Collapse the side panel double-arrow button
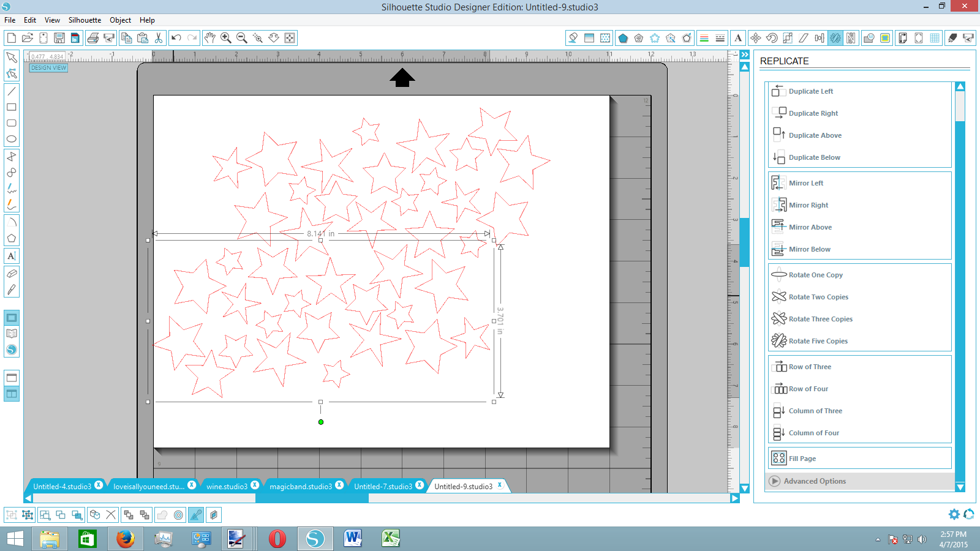Screen dimensions: 980x551 pyautogui.click(x=745, y=54)
